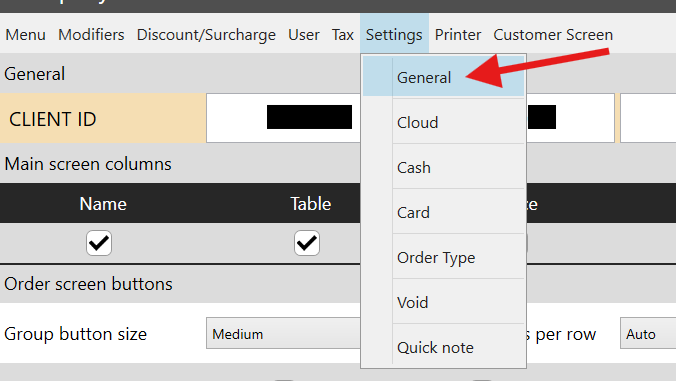The image size is (676, 381).
Task: Open the Customer Screen menu
Action: [553, 34]
